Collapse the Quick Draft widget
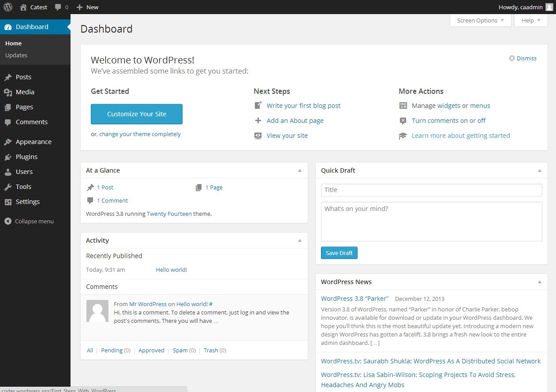556x392 pixels. [x=540, y=170]
